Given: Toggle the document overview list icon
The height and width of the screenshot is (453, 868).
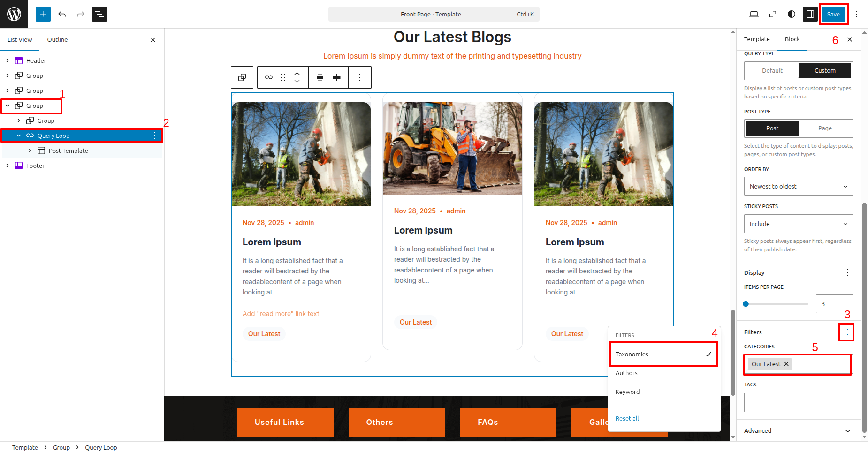Looking at the screenshot, I should pos(99,14).
